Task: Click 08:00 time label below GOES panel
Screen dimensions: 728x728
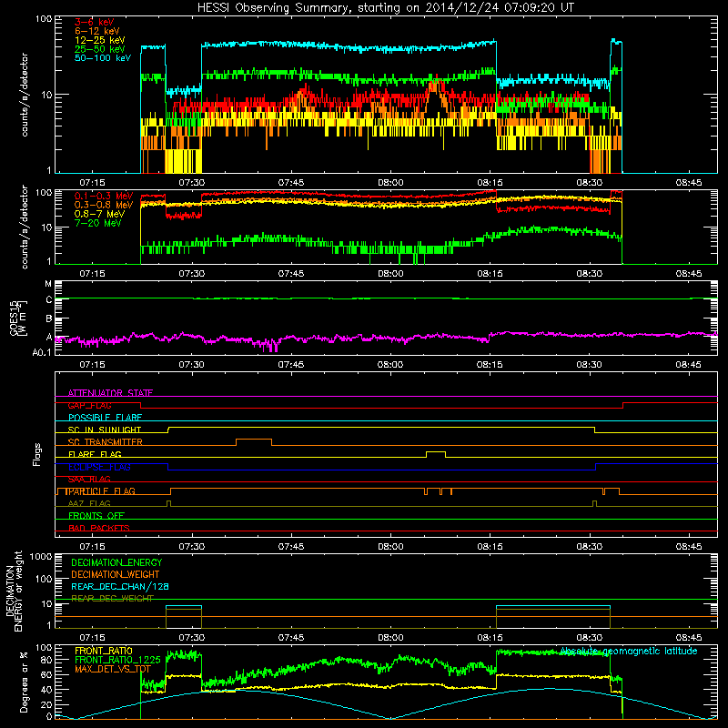Action: 390,365
